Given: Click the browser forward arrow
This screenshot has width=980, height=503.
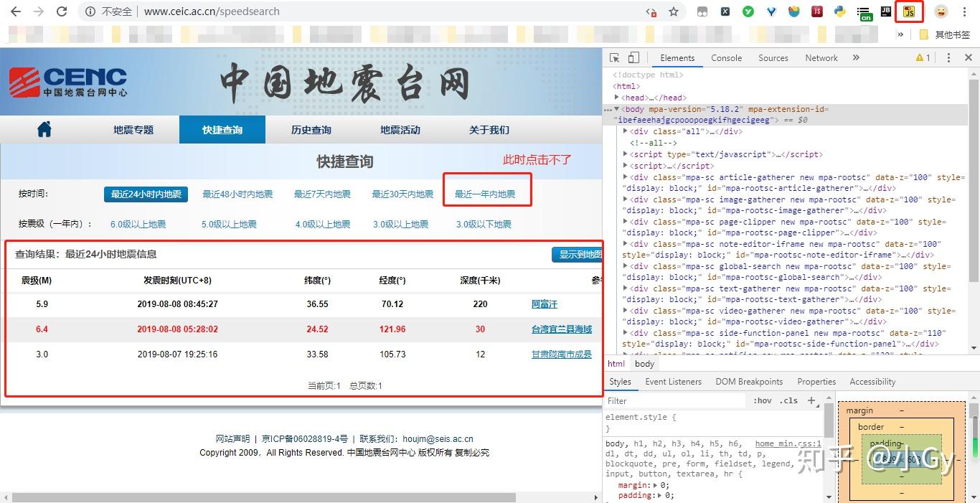Looking at the screenshot, I should tap(39, 11).
